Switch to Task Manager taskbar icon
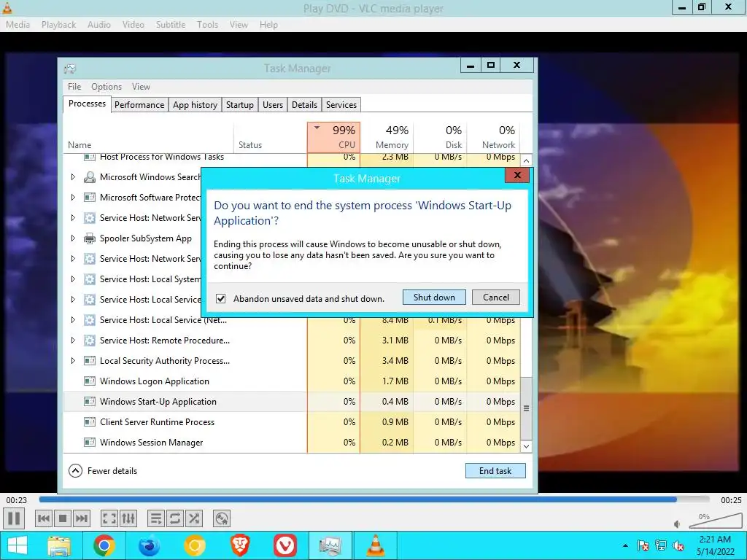 coord(330,545)
